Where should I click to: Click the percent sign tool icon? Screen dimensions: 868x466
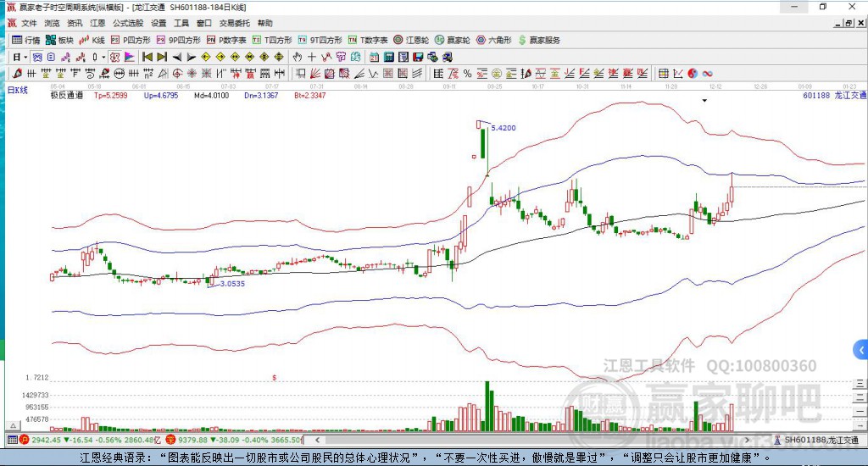click(468, 74)
